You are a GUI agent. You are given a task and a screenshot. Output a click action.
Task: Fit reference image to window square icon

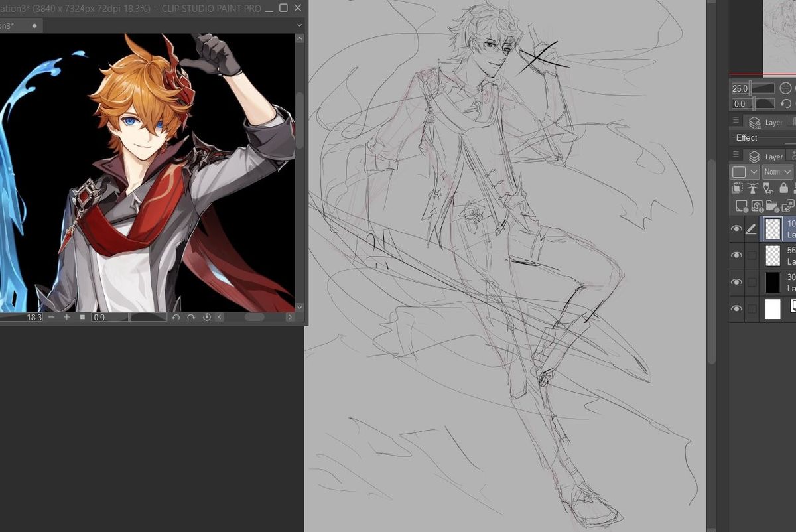coord(82,318)
